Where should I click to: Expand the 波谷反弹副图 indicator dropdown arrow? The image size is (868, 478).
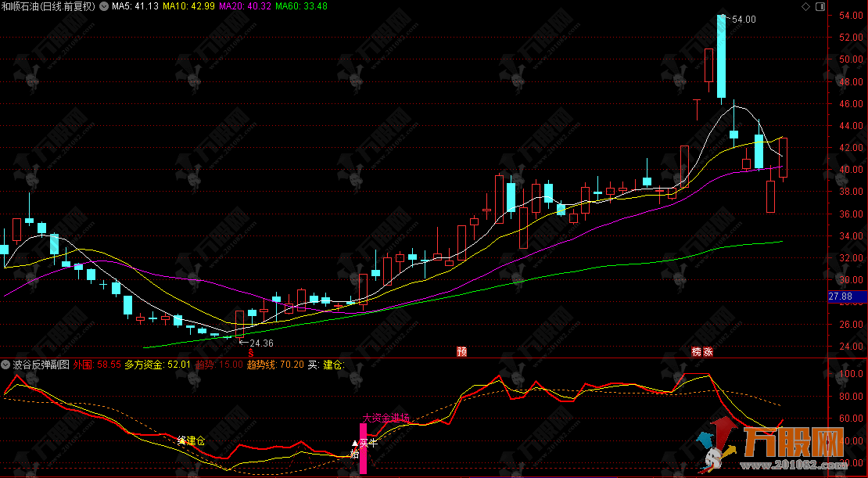click(x=6, y=365)
